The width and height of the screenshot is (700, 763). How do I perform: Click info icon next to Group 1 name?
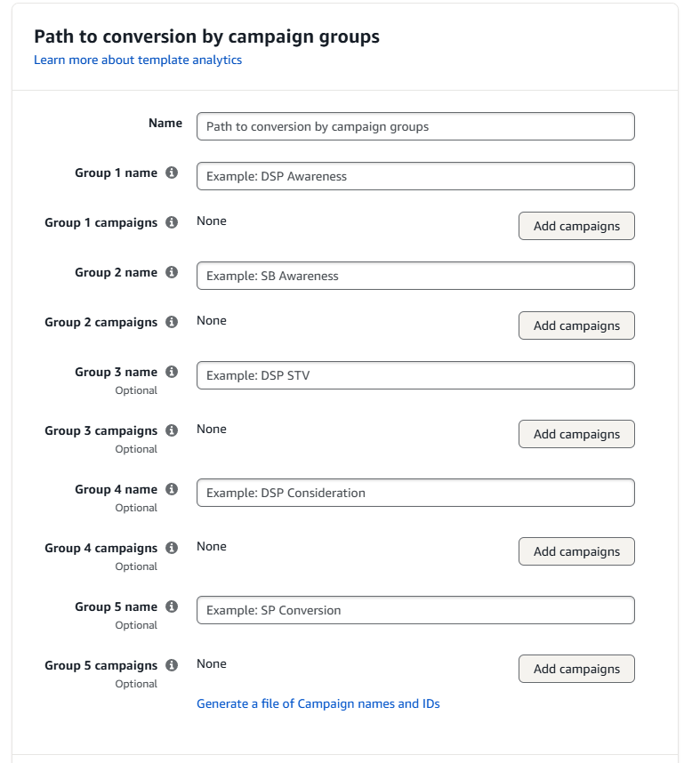[172, 173]
